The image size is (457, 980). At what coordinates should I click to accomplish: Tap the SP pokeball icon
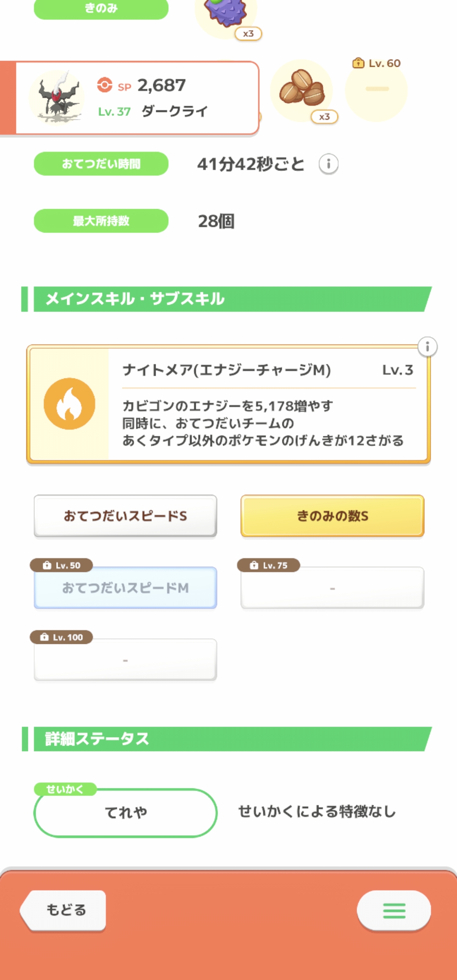point(105,85)
